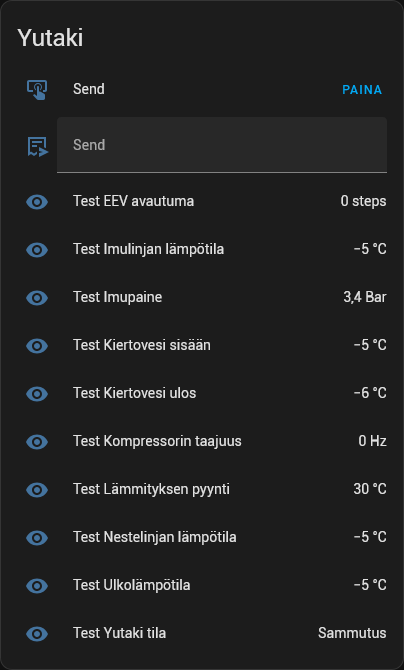
Task: Click the Send button gesture-tap icon
Action: (x=37, y=89)
